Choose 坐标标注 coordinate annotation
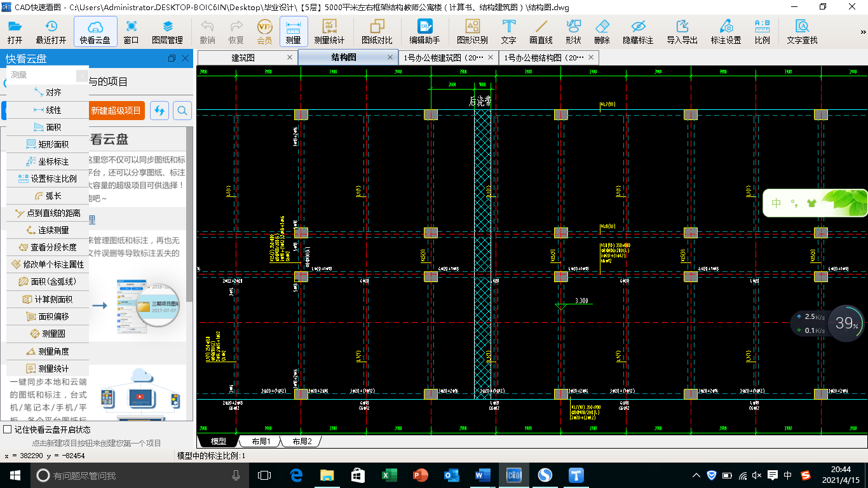The width and height of the screenshot is (868, 488). 48,161
